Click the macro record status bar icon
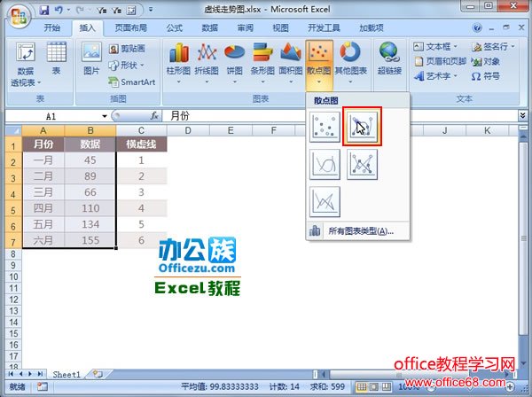532x397 pixels. point(43,386)
